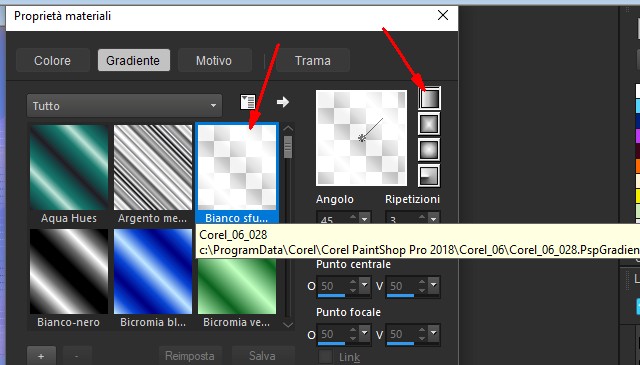Click the gradient list scrollbar thumb
The height and width of the screenshot is (365, 640).
tap(288, 147)
